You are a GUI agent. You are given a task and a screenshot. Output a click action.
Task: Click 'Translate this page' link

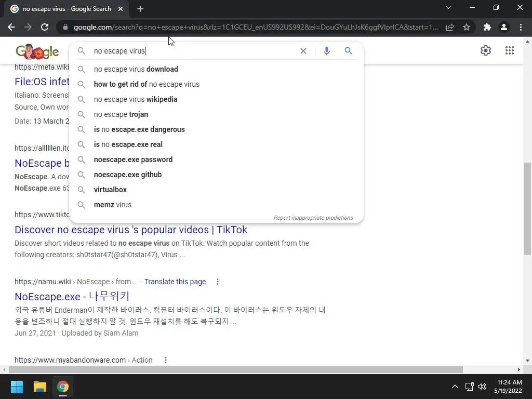175,282
